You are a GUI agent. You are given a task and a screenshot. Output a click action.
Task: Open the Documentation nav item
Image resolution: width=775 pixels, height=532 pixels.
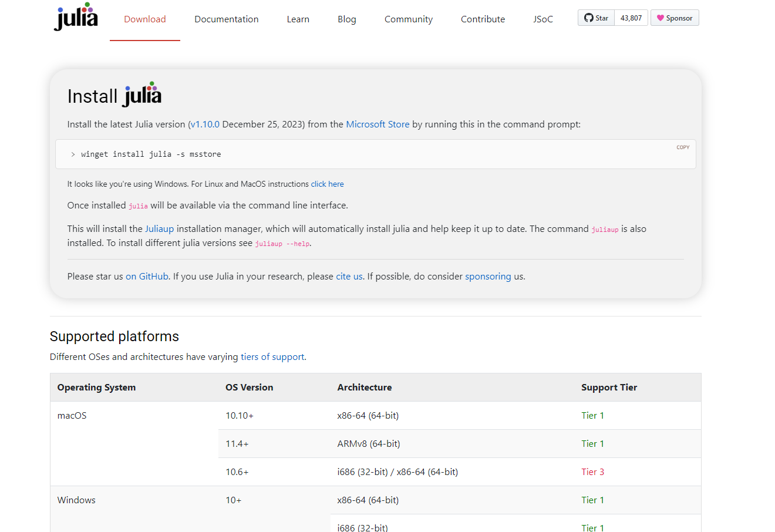[227, 19]
